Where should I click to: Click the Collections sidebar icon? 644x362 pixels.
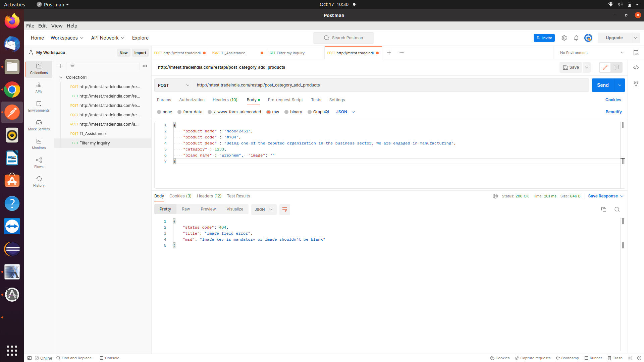tap(39, 68)
